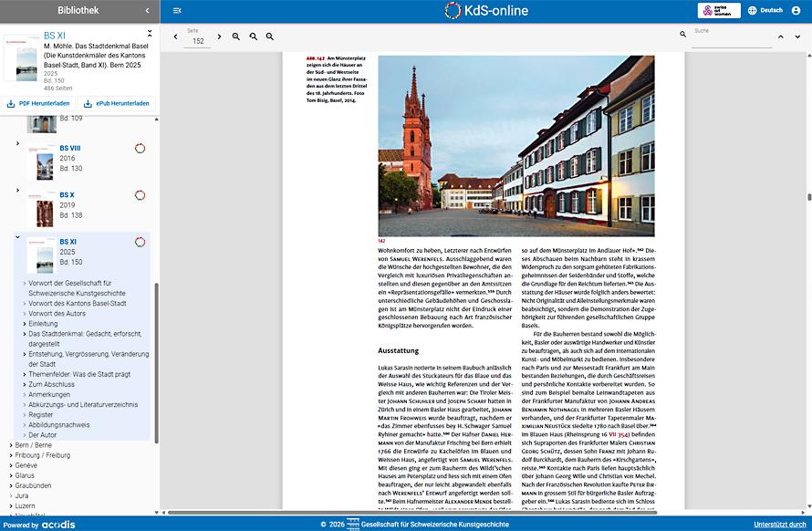This screenshot has height=531, width=812.
Task: Click the document vertical scrollbar thumb
Action: [809, 197]
